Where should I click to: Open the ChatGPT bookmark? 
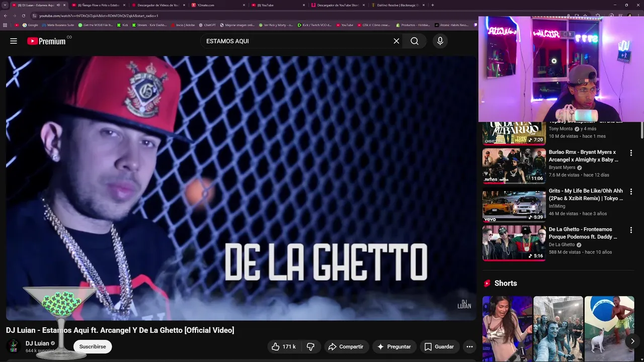(207, 25)
